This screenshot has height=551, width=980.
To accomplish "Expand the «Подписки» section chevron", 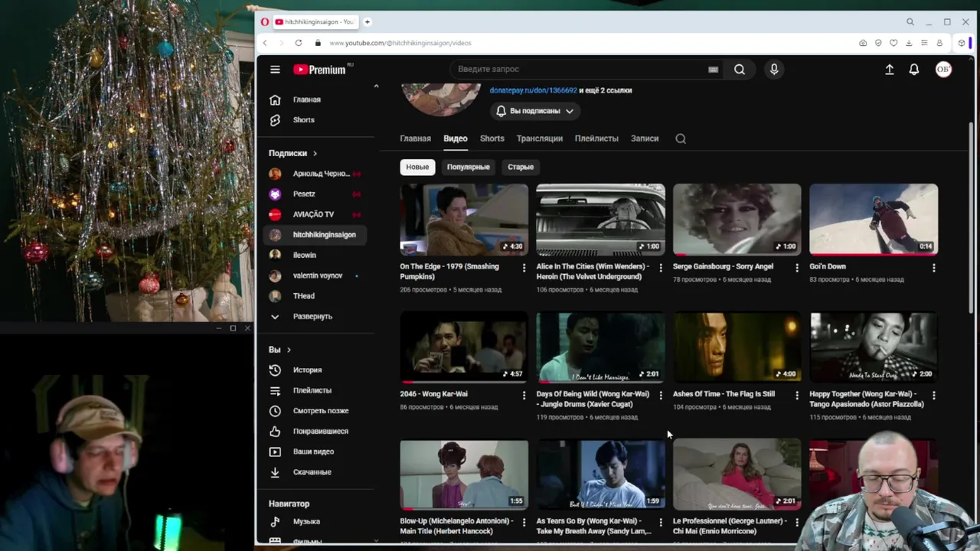I will pos(315,153).
